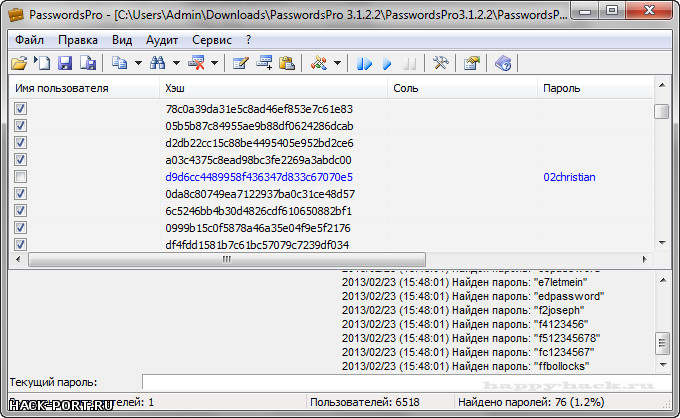Image resolution: width=680 pixels, height=418 pixels.
Task: Click the copy documents toolbar icon
Action: [x=119, y=63]
